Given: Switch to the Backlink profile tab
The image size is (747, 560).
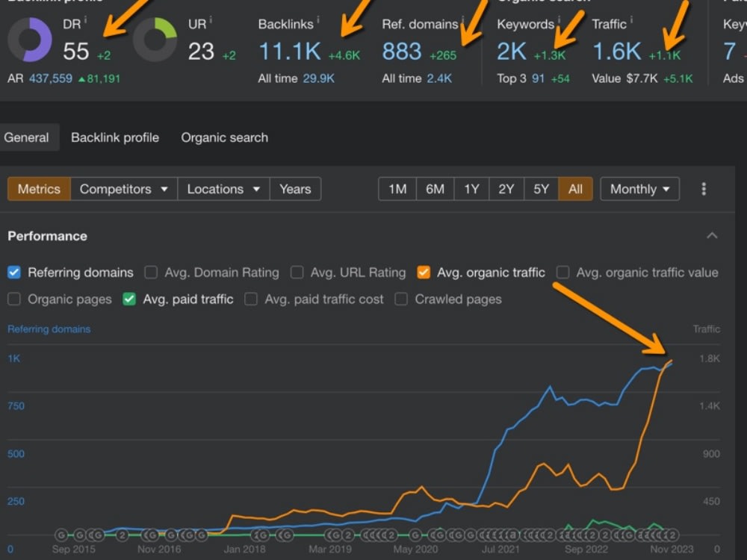Looking at the screenshot, I should 115,137.
